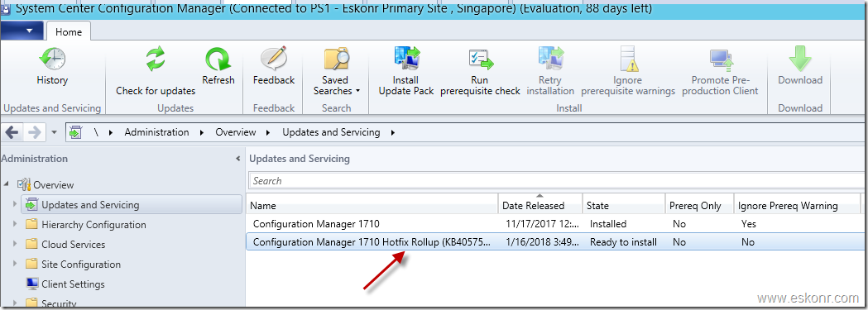Click Promote Pre-production Client
Viewport: 868px width, 310px height.
pyautogui.click(x=720, y=72)
